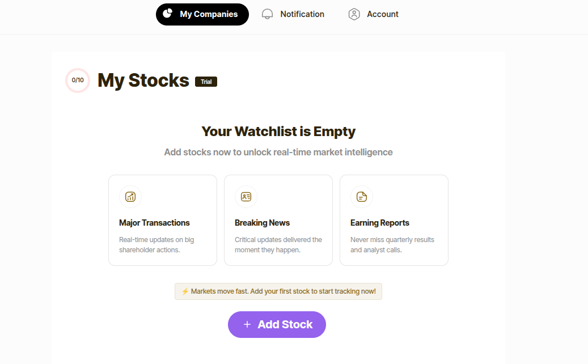Click the 'Your Watchlist is Empty' heading

[x=278, y=132]
